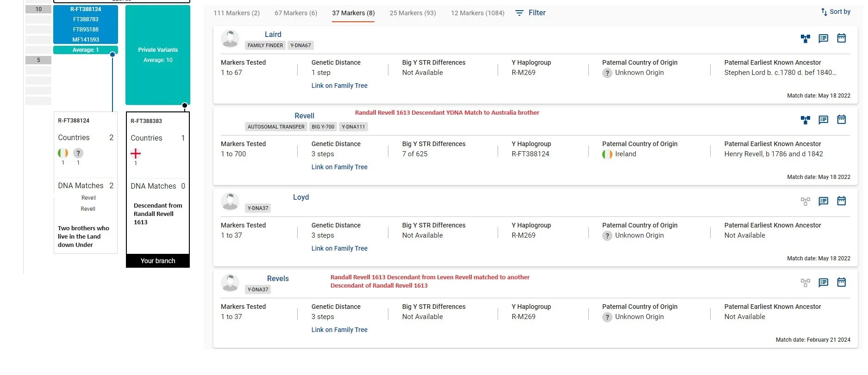Switch to 67 Markers (6) tab

[296, 13]
